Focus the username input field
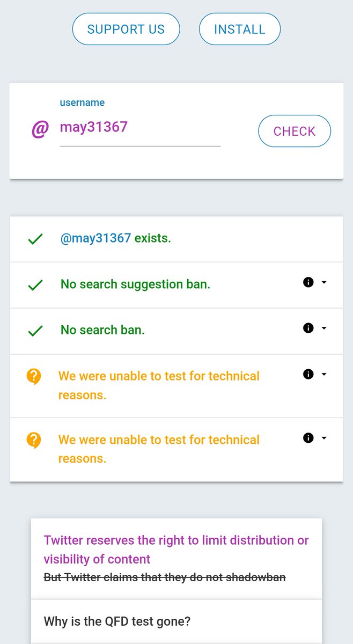The width and height of the screenshot is (353, 644). [140, 128]
